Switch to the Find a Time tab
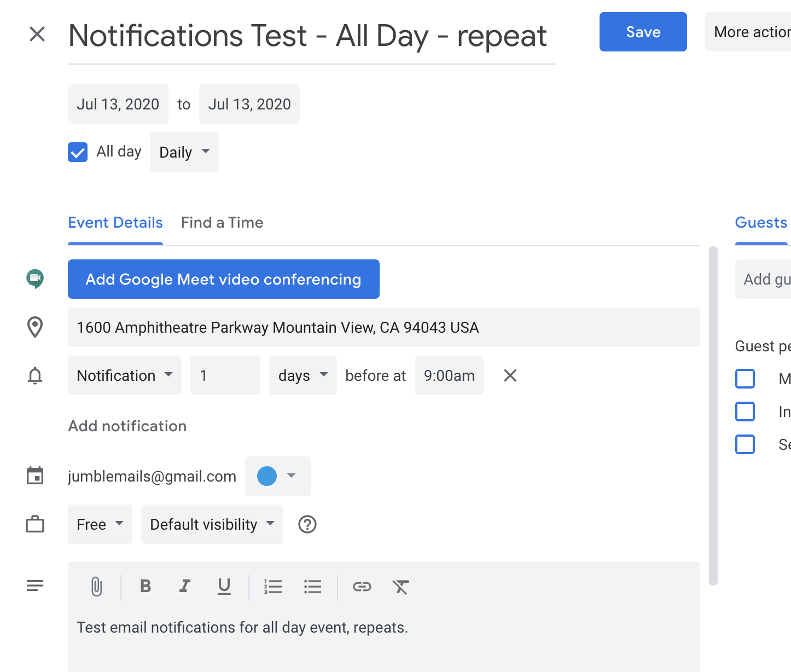The image size is (791, 672). click(x=222, y=222)
